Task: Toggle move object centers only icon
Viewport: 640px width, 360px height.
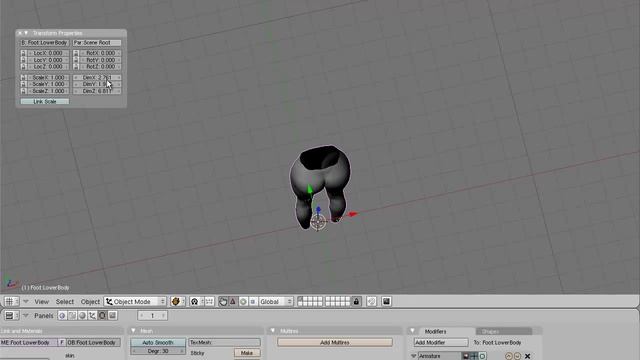Action: click(209, 302)
